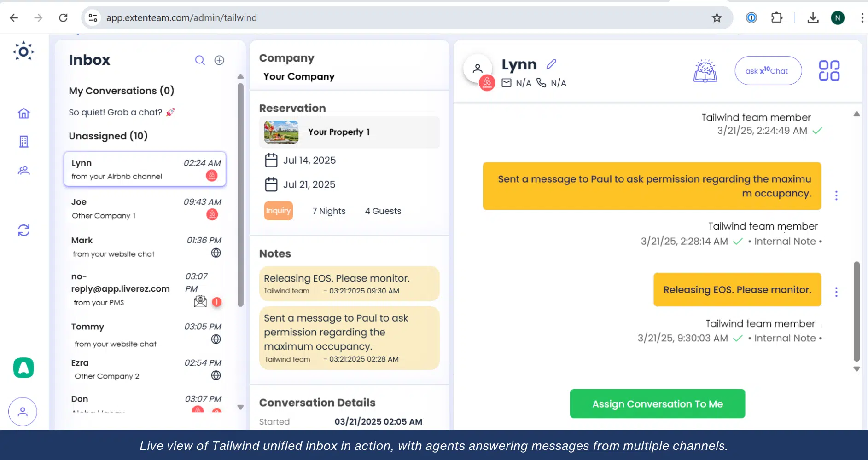Click the plus icon to add conversation
This screenshot has width=868, height=460.
tap(219, 60)
